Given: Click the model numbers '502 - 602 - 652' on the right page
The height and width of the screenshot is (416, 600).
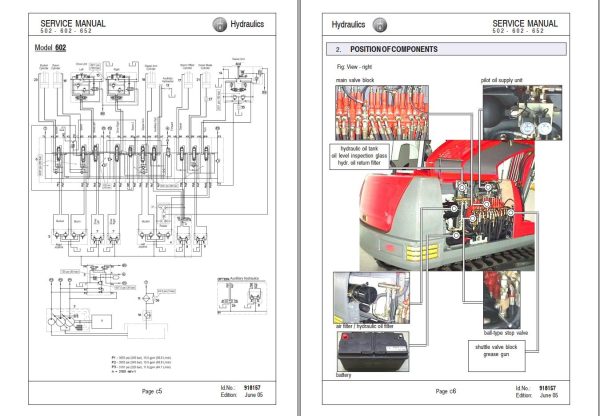Looking at the screenshot, I should (518, 31).
